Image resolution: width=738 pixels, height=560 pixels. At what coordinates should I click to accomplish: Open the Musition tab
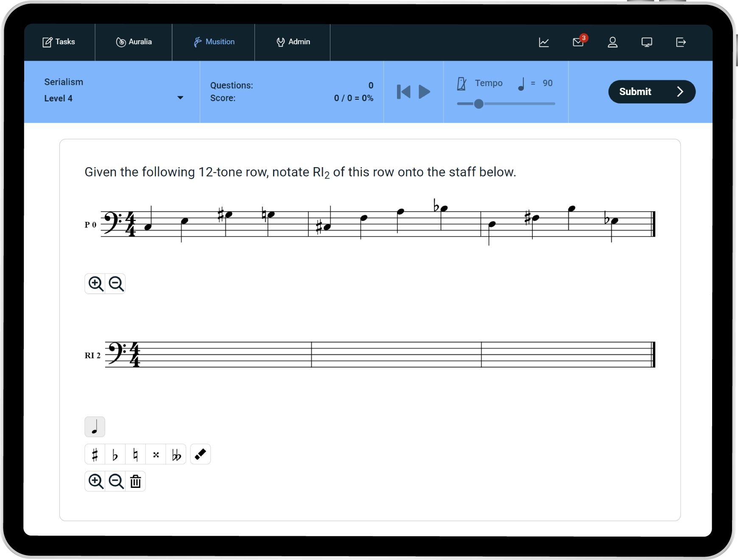[214, 42]
